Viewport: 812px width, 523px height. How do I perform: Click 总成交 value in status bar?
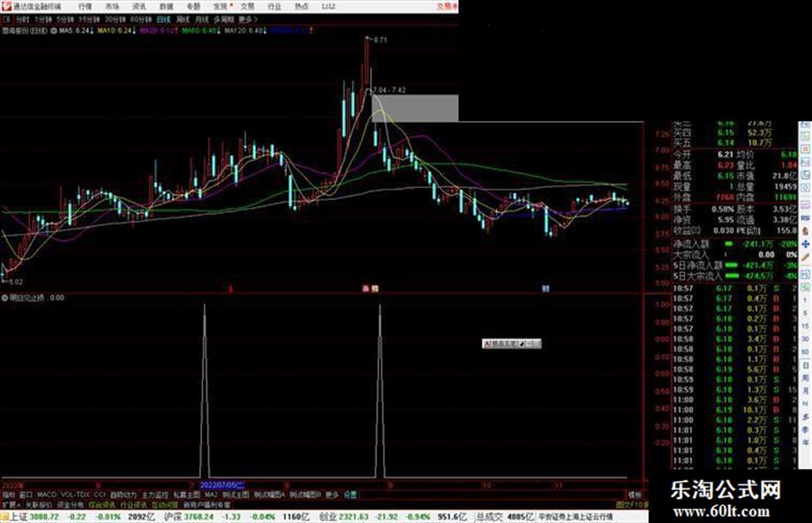click(x=521, y=517)
